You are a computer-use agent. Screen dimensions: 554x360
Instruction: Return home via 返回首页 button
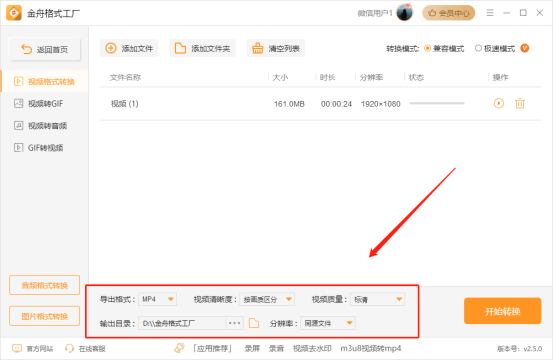pyautogui.click(x=45, y=49)
